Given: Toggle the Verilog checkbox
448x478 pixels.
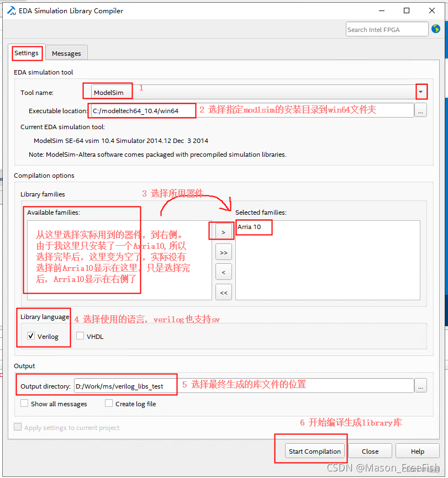Looking at the screenshot, I should (x=31, y=336).
